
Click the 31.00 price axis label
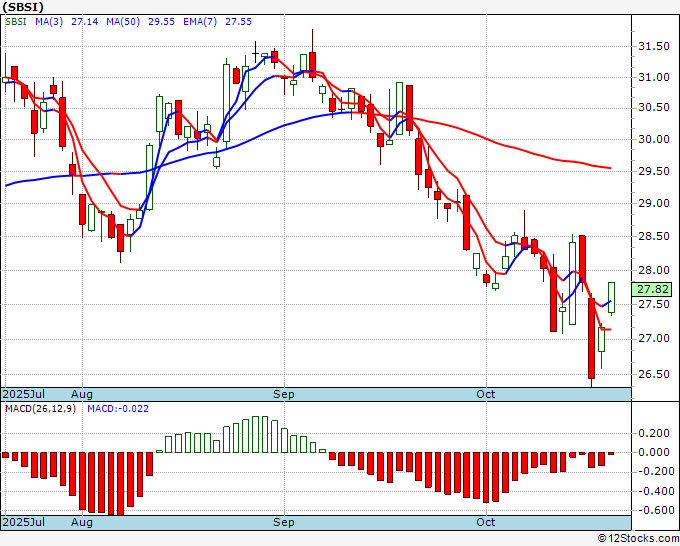pos(654,78)
